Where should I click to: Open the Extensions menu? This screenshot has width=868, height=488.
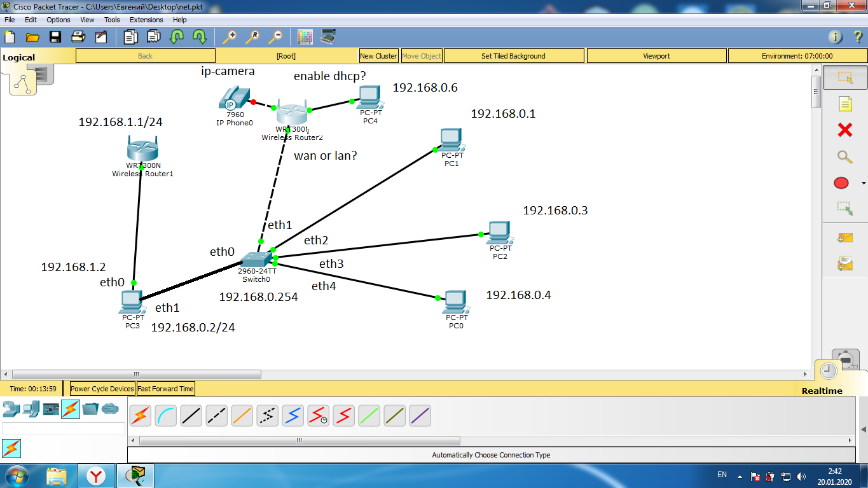coord(146,20)
